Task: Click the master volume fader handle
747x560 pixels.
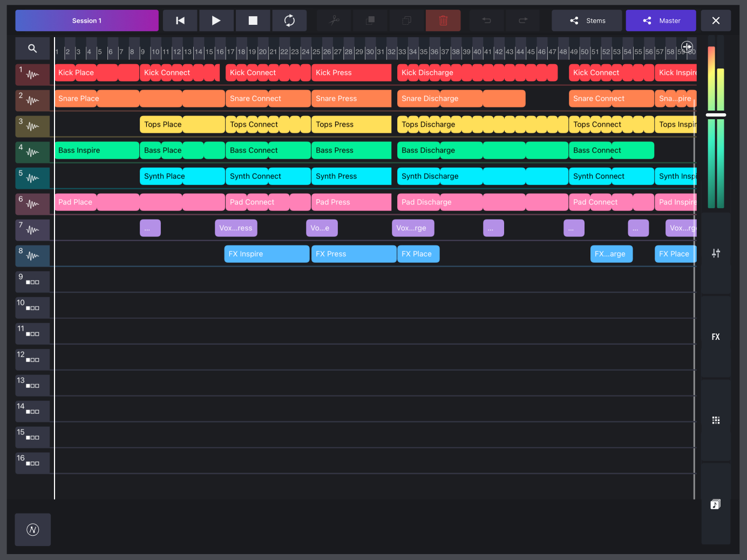Action: point(716,115)
